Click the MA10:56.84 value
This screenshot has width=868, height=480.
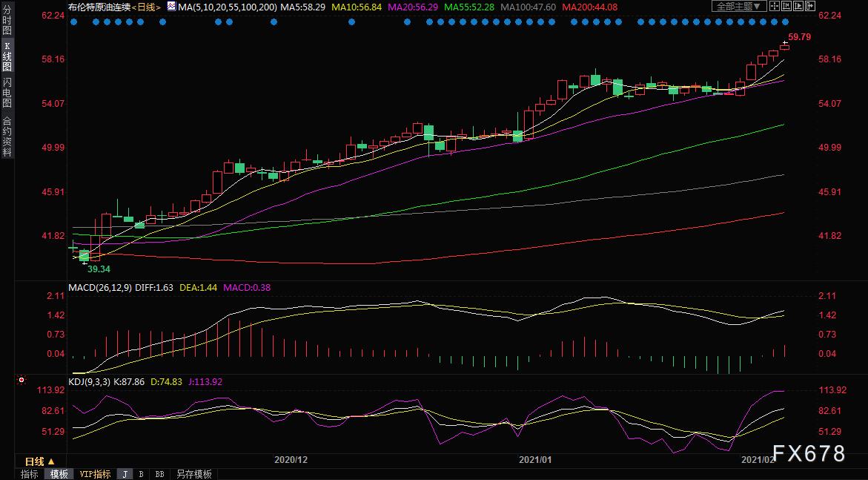(x=357, y=7)
